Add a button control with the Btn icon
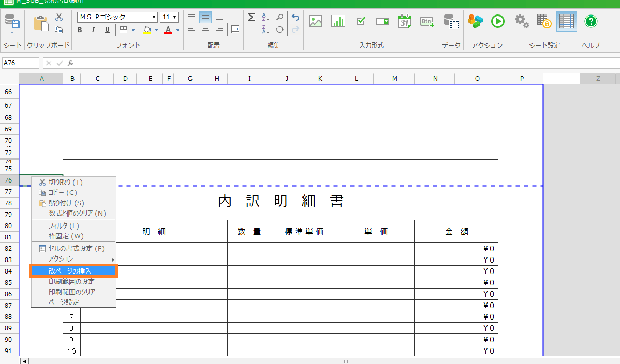This screenshot has width=620, height=364. 427,21
